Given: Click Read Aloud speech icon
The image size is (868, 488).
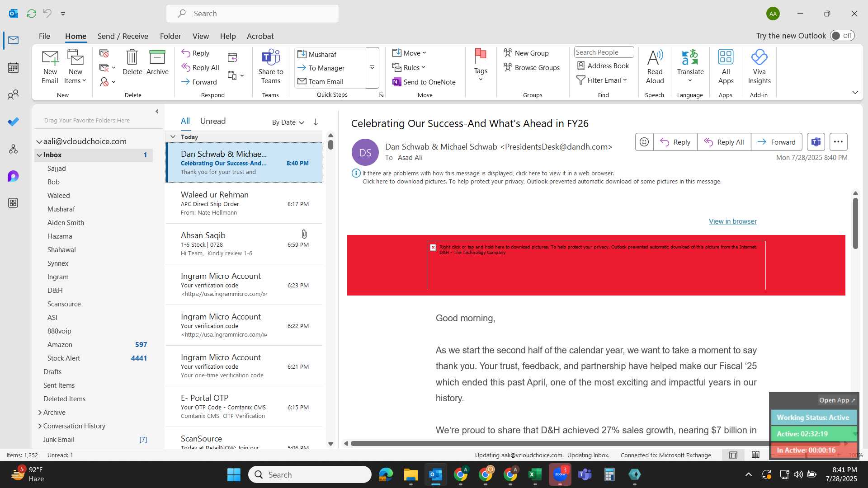Looking at the screenshot, I should pos(655,67).
